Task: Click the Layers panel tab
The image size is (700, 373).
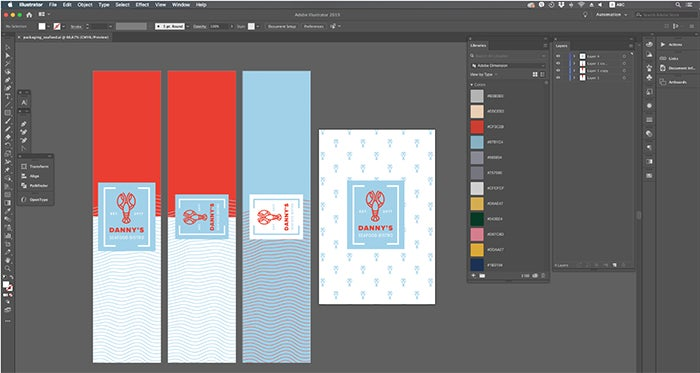Action: (562, 46)
